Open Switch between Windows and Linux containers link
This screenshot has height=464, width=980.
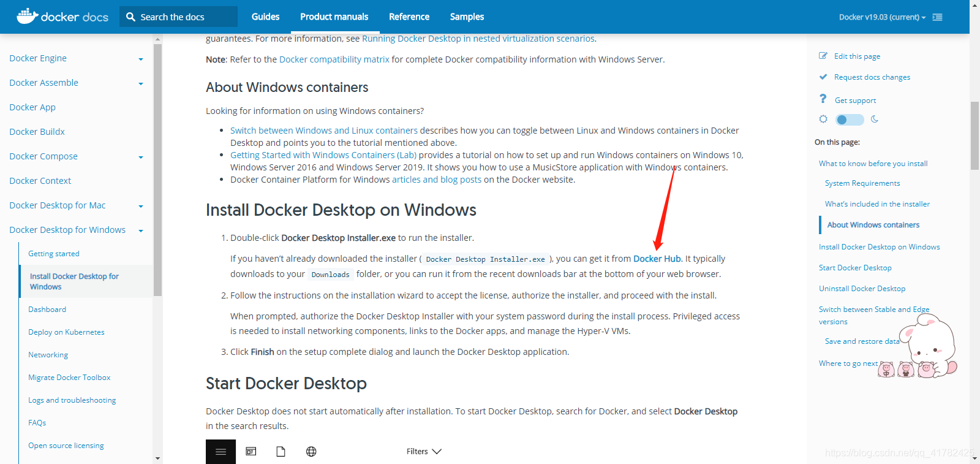click(323, 131)
